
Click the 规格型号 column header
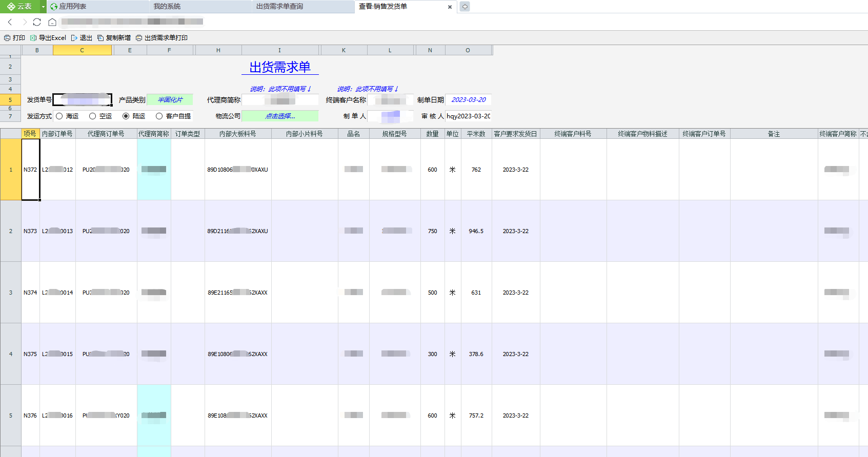[395, 134]
